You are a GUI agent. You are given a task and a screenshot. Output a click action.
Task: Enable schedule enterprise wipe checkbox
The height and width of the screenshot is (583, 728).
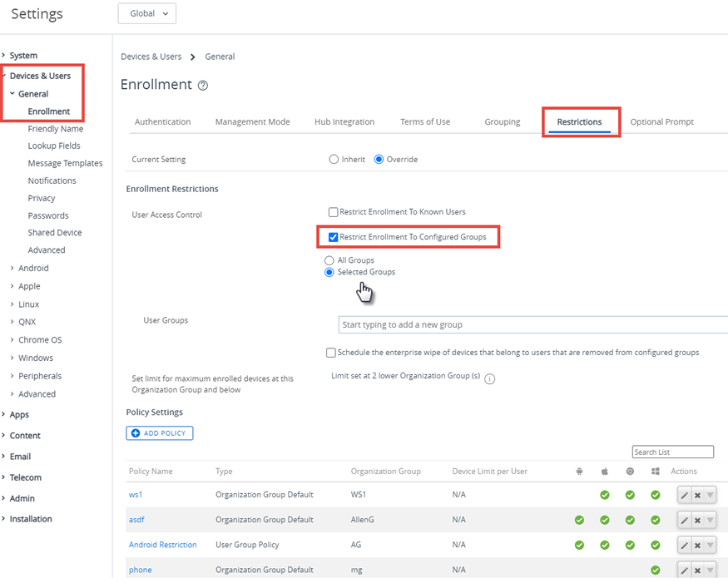(x=331, y=353)
